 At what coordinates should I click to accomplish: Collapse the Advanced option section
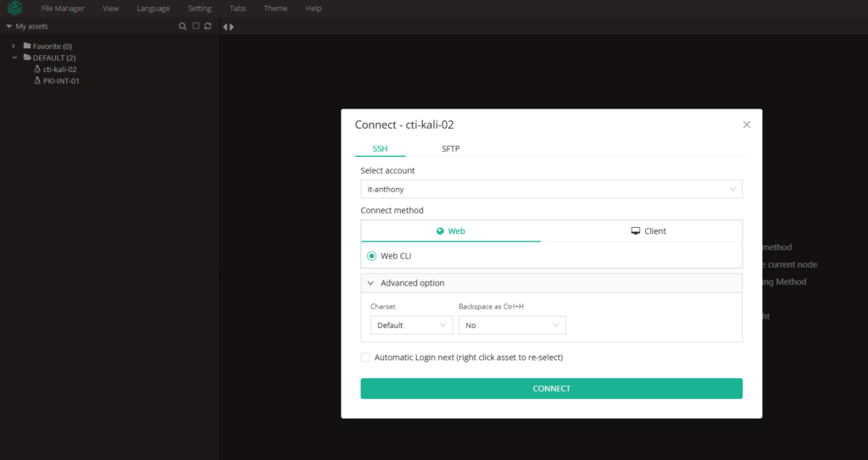pyautogui.click(x=371, y=283)
